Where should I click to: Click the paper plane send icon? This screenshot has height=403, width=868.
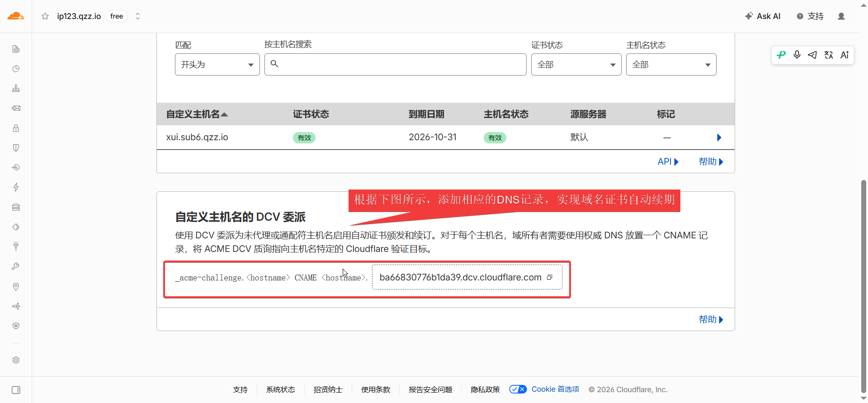[x=812, y=55]
